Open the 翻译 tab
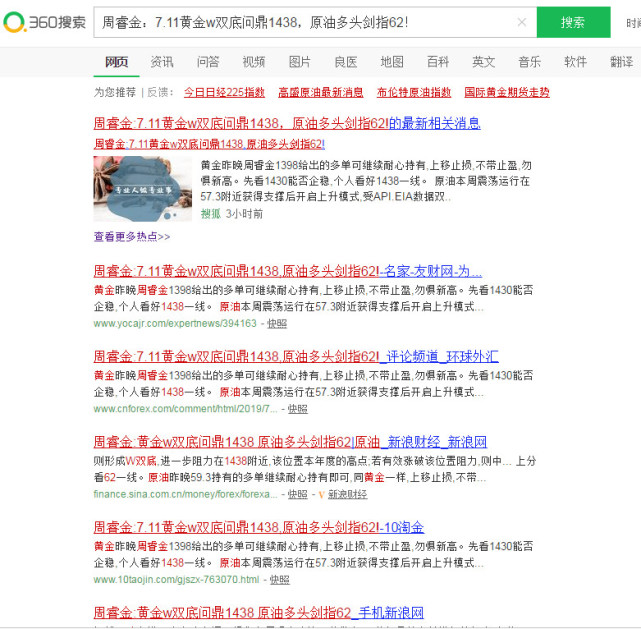 click(x=621, y=62)
